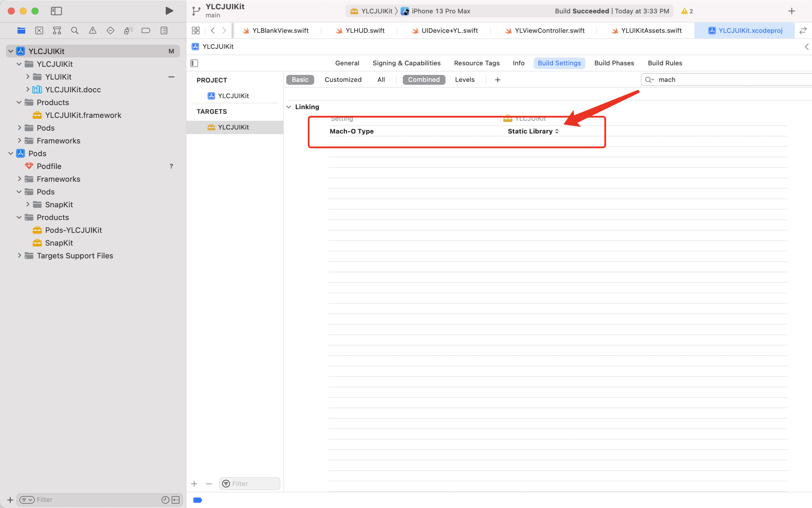Viewport: 812px width, 508px height.
Task: Open the find navigator magnifier icon
Action: click(x=75, y=30)
